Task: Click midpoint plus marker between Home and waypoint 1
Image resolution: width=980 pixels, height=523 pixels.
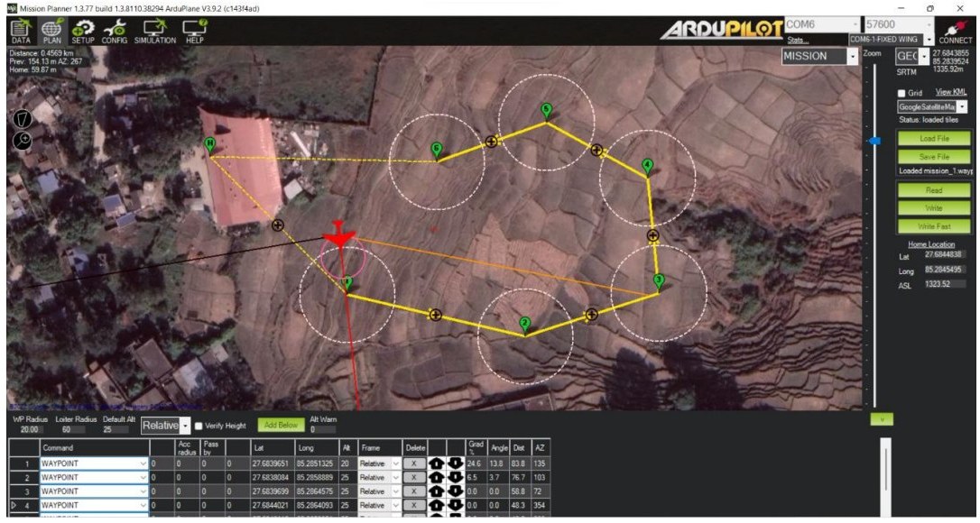Action: [x=278, y=225]
